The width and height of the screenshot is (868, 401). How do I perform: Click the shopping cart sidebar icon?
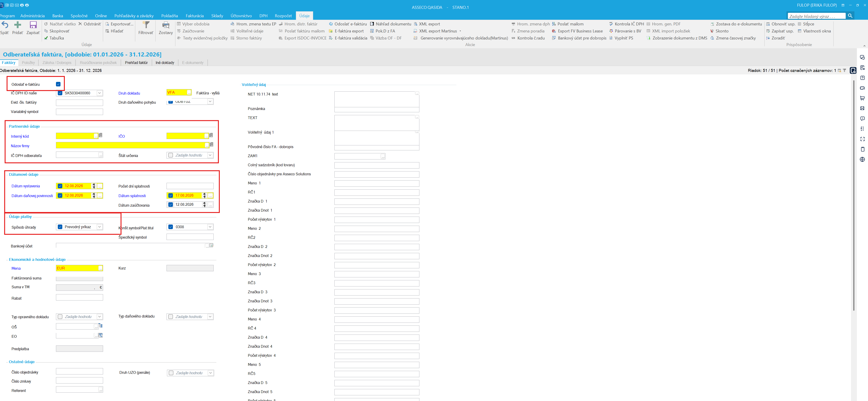coord(862,98)
